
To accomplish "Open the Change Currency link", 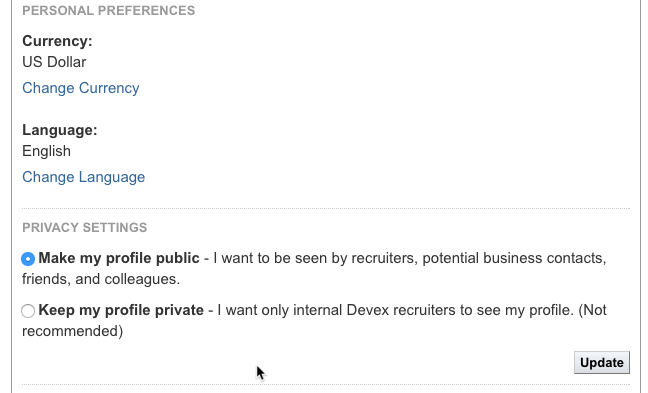I will point(81,88).
